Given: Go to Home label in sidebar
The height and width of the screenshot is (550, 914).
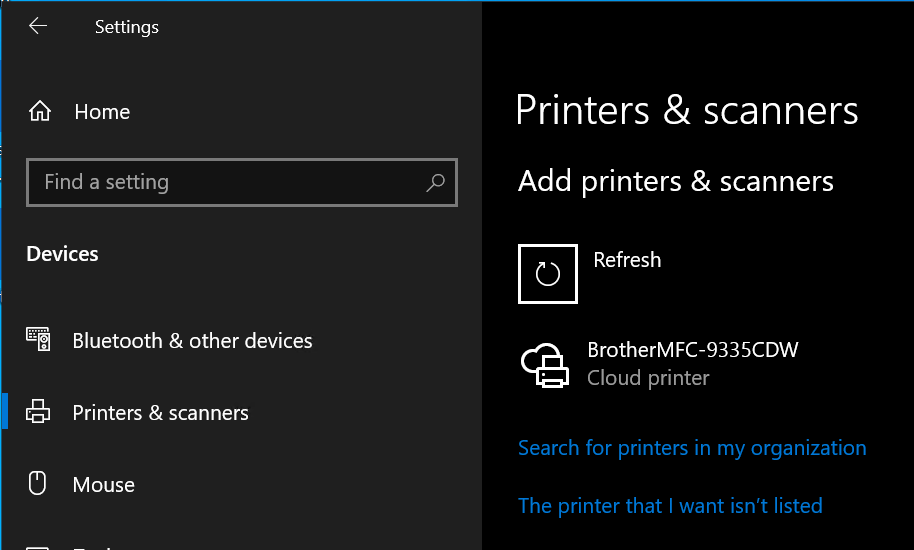Looking at the screenshot, I should pyautogui.click(x=102, y=112).
